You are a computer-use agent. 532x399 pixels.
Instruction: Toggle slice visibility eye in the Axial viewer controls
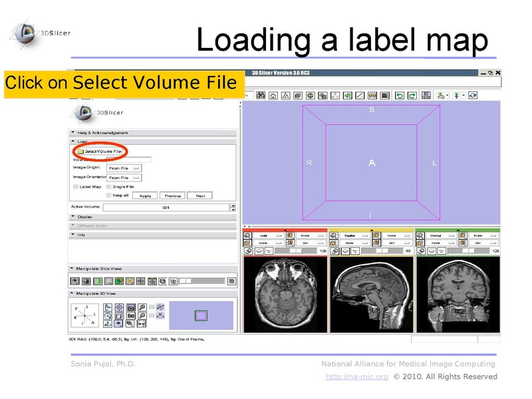click(x=260, y=250)
